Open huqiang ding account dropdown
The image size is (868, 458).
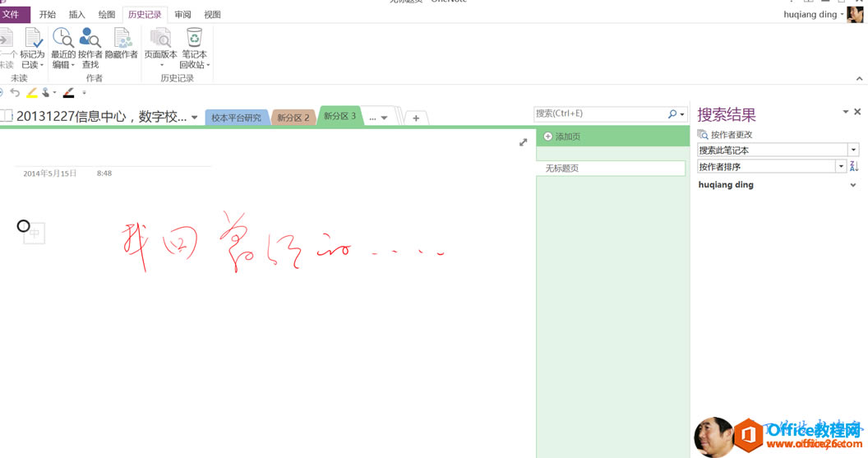(842, 15)
